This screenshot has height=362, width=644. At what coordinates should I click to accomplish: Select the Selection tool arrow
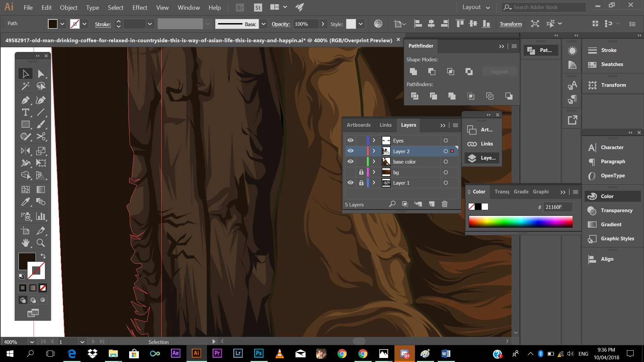click(x=25, y=74)
